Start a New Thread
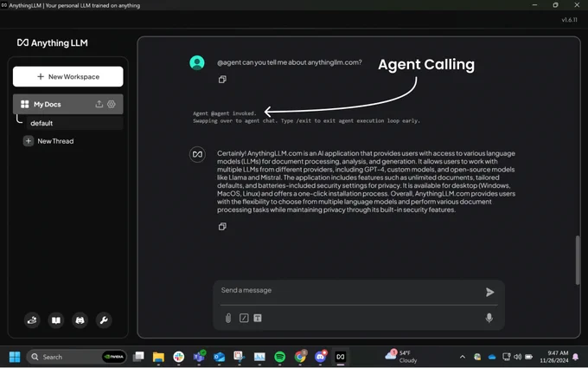 coord(48,141)
